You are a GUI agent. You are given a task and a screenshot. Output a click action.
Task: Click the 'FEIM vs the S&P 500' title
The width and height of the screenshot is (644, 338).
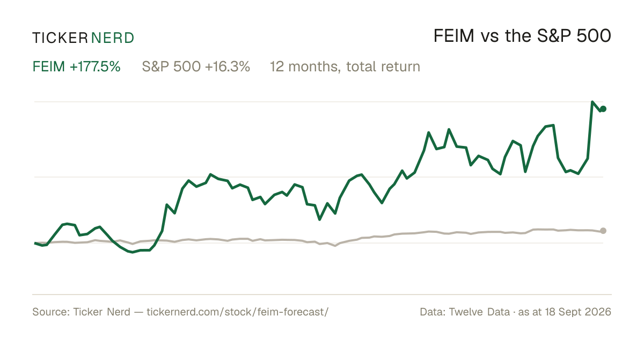[522, 36]
